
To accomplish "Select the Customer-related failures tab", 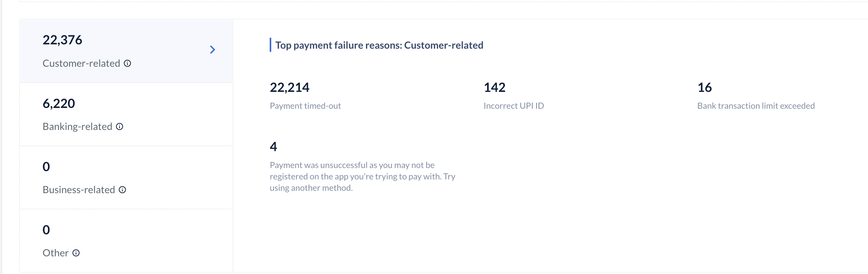I will [x=126, y=51].
